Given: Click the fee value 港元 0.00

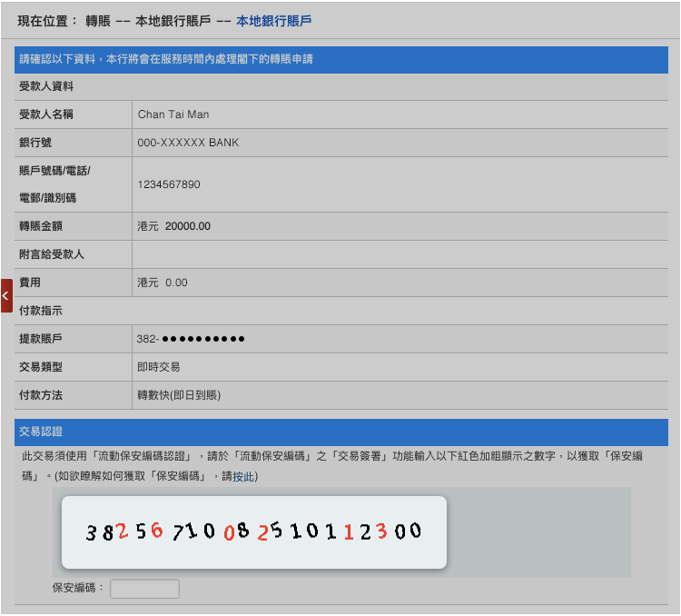Looking at the screenshot, I should (163, 283).
